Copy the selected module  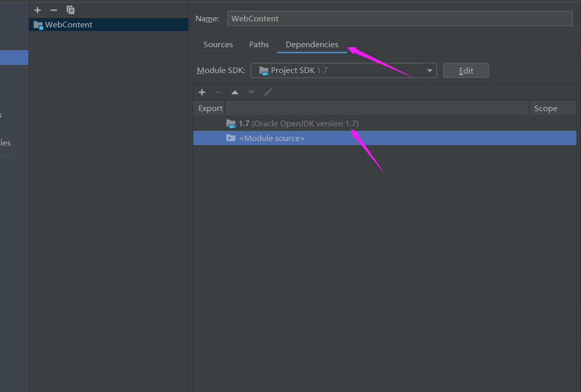pos(71,10)
